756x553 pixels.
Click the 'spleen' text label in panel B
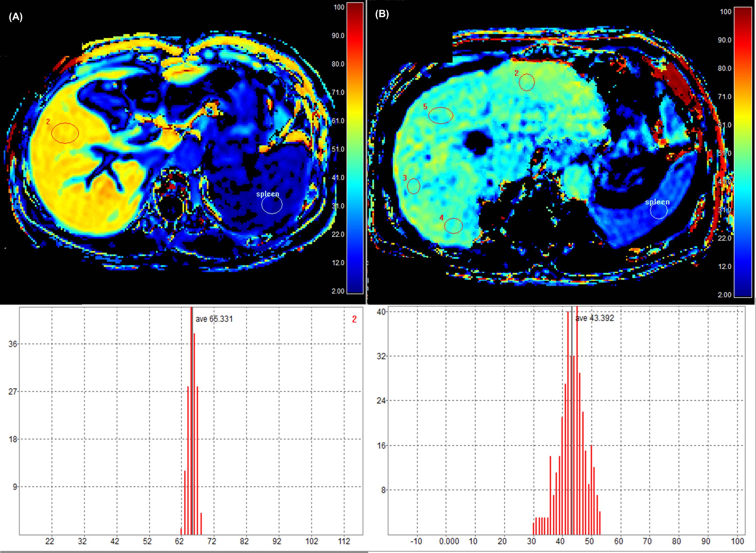coord(657,202)
